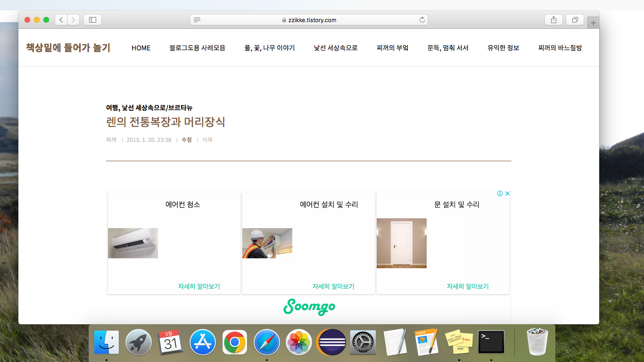
Task: Click 자세히 알아보기 under 문 설치 및 수리
Action: [x=468, y=286]
